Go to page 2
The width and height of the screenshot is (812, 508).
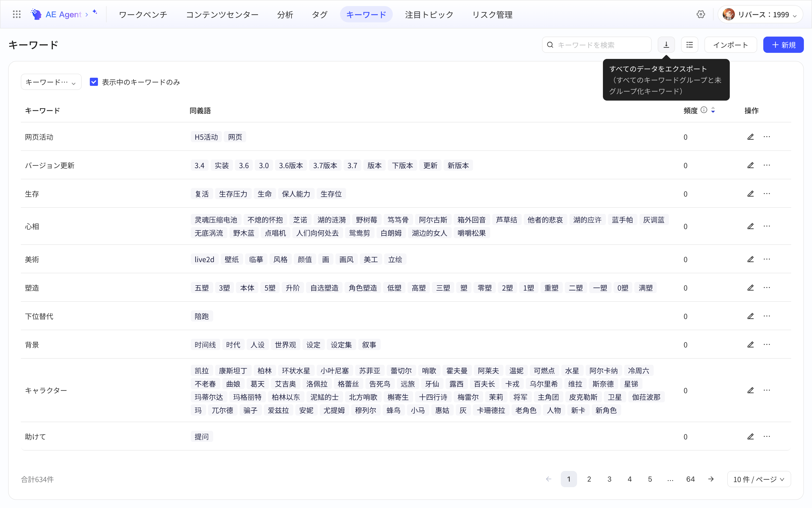pos(589,479)
